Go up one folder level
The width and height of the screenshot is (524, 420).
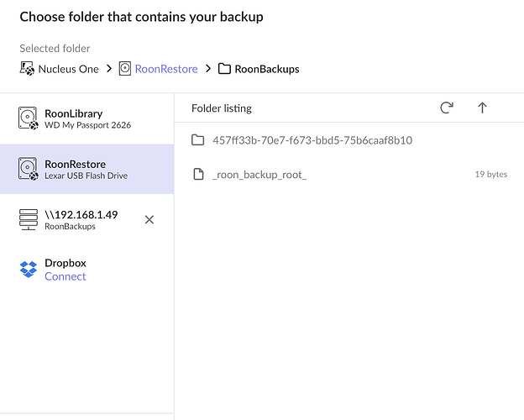pos(482,108)
